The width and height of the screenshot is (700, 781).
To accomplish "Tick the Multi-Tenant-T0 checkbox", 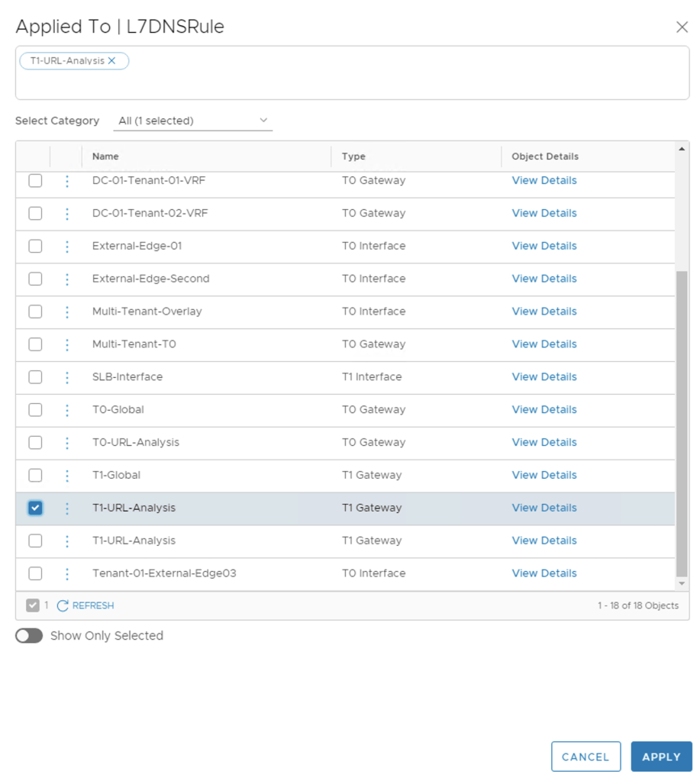I will tap(35, 344).
